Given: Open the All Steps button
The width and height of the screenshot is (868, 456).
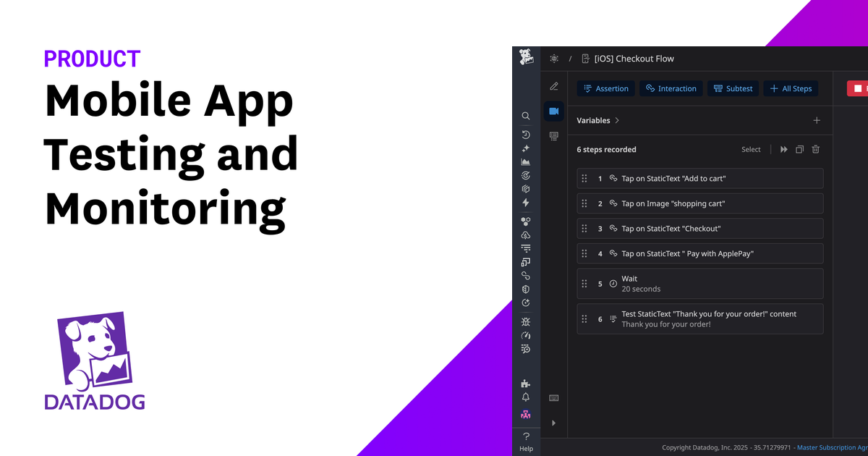Looking at the screenshot, I should pyautogui.click(x=791, y=88).
